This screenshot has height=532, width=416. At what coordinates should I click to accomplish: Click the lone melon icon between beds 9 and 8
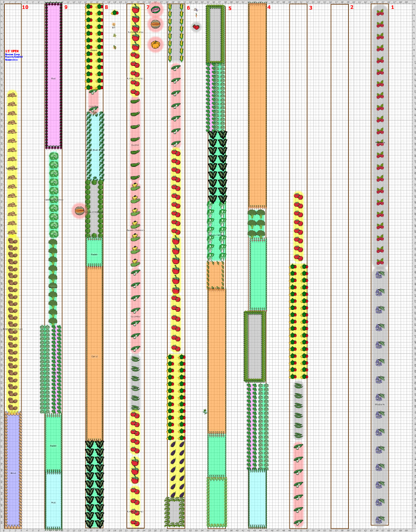coord(80,211)
